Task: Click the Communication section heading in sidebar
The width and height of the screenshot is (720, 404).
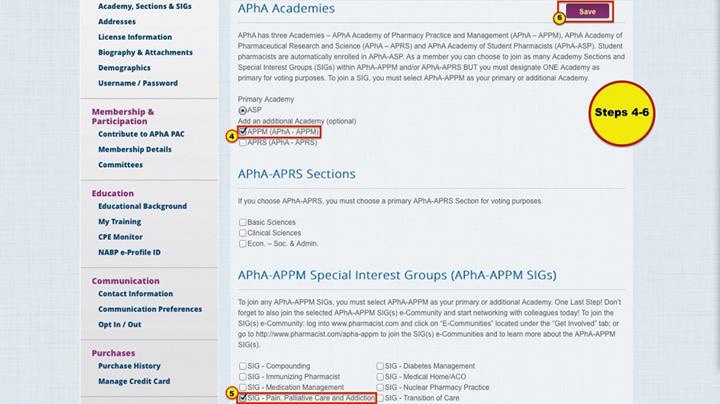Action: [x=125, y=281]
